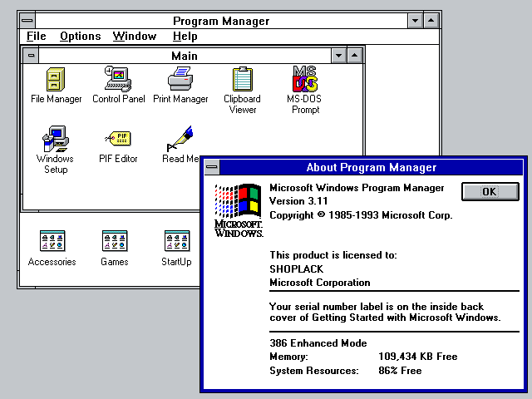
Task: Select the Windows Setup icon
Action: (x=56, y=139)
